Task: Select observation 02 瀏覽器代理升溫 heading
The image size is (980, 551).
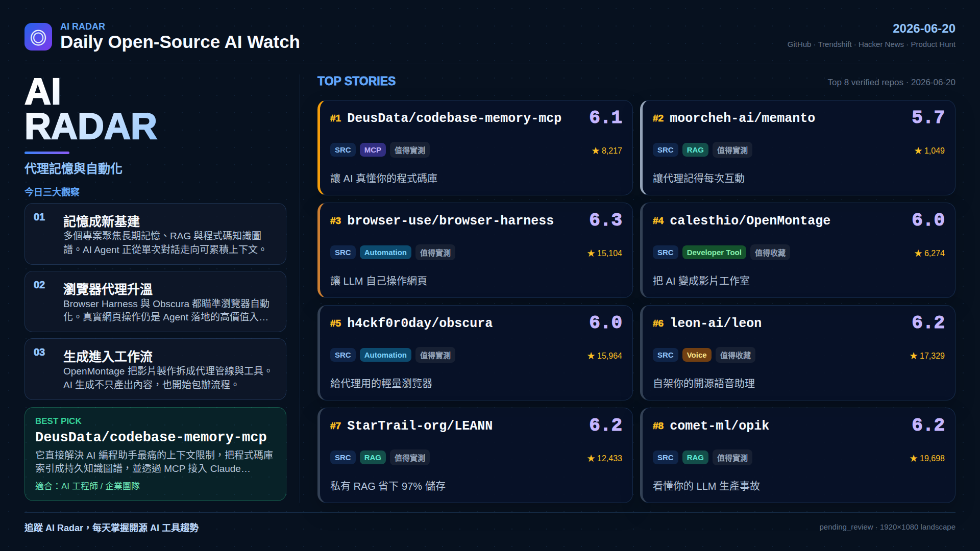Action: (108, 289)
